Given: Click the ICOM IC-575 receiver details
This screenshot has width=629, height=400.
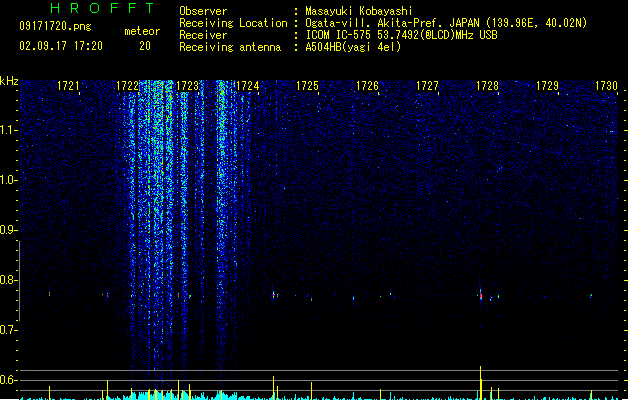Looking at the screenshot, I should (x=402, y=35).
